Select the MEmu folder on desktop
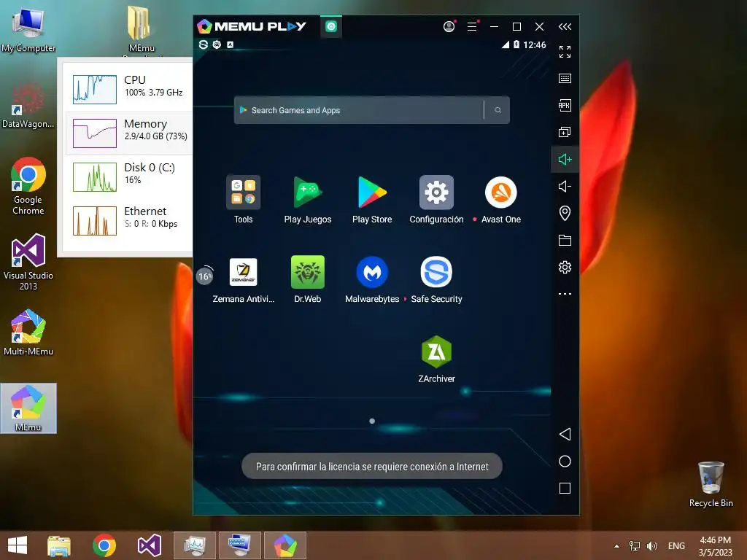 (x=142, y=29)
